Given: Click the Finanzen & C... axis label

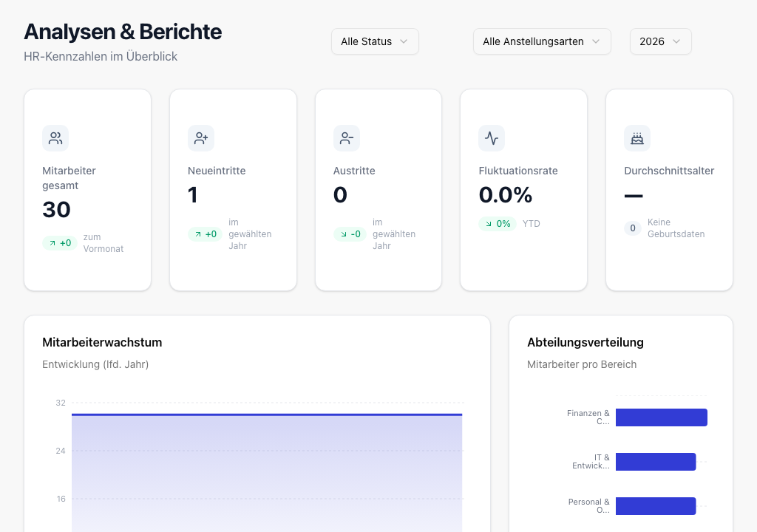Looking at the screenshot, I should point(588,417).
